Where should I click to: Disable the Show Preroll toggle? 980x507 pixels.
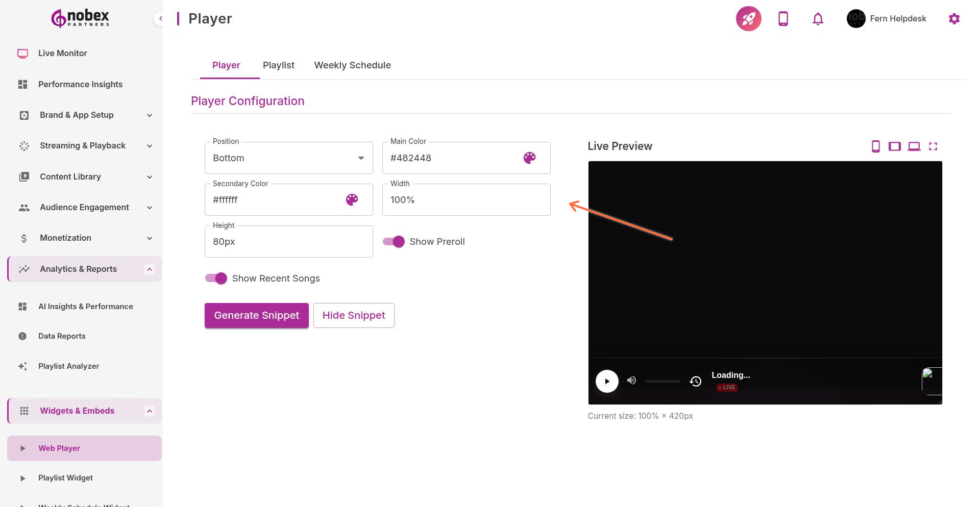393,241
